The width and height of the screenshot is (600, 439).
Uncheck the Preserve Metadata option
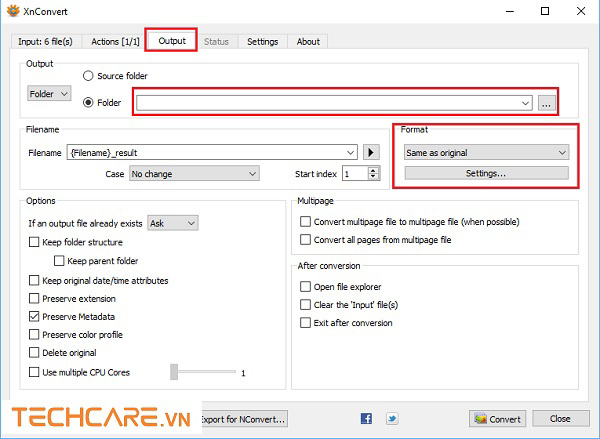(35, 316)
